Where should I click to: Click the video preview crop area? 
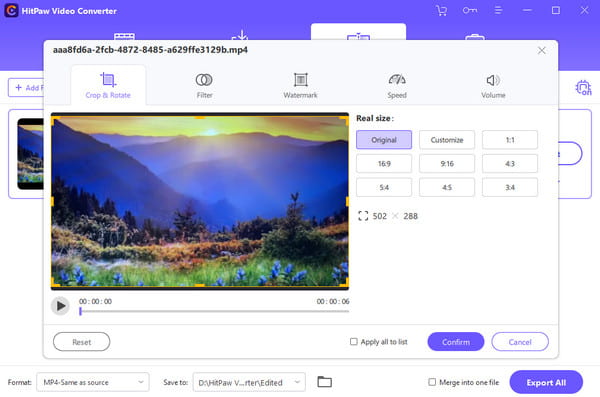pyautogui.click(x=200, y=202)
